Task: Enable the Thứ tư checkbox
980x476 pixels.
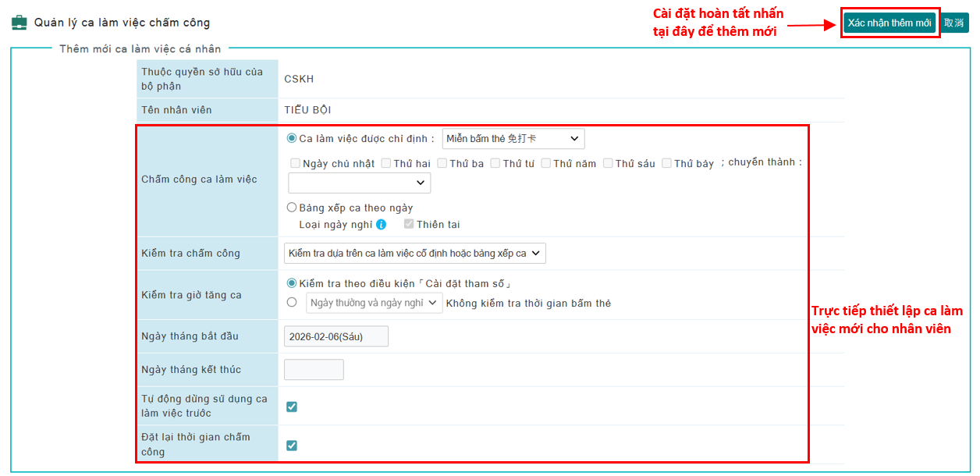Action: point(495,164)
